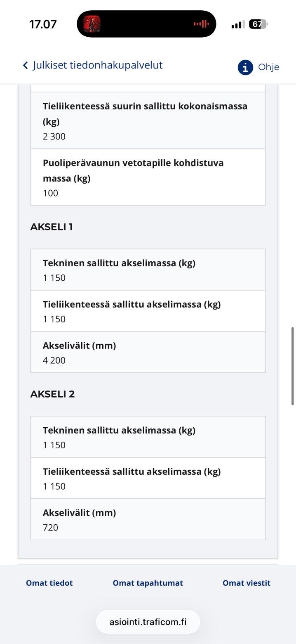Tap the now-playing album art thumbnail
This screenshot has width=296, height=644.
click(x=92, y=24)
